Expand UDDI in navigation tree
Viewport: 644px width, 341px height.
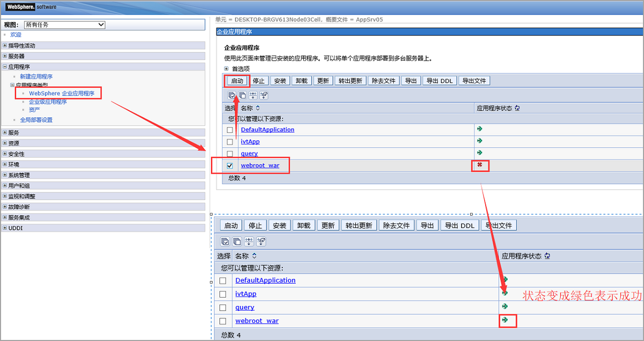5,228
